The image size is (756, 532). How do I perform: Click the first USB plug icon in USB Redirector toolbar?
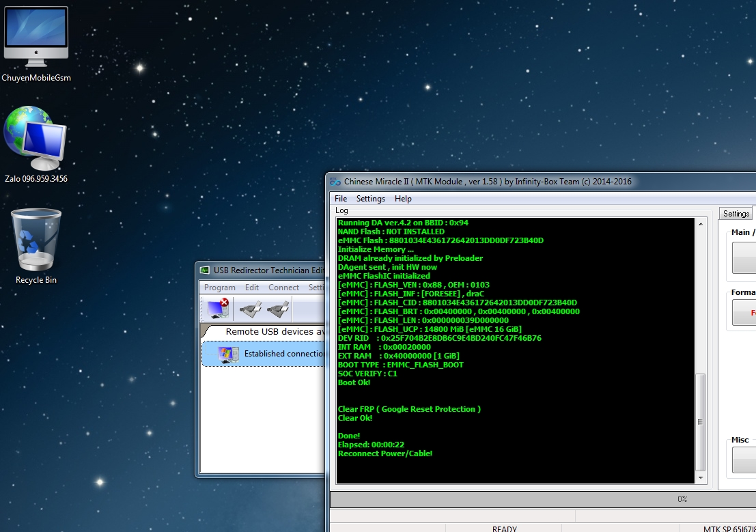[251, 309]
